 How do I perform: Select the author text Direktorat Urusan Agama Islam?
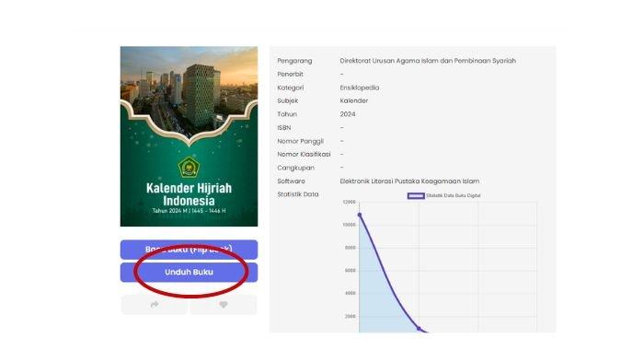tap(428, 61)
